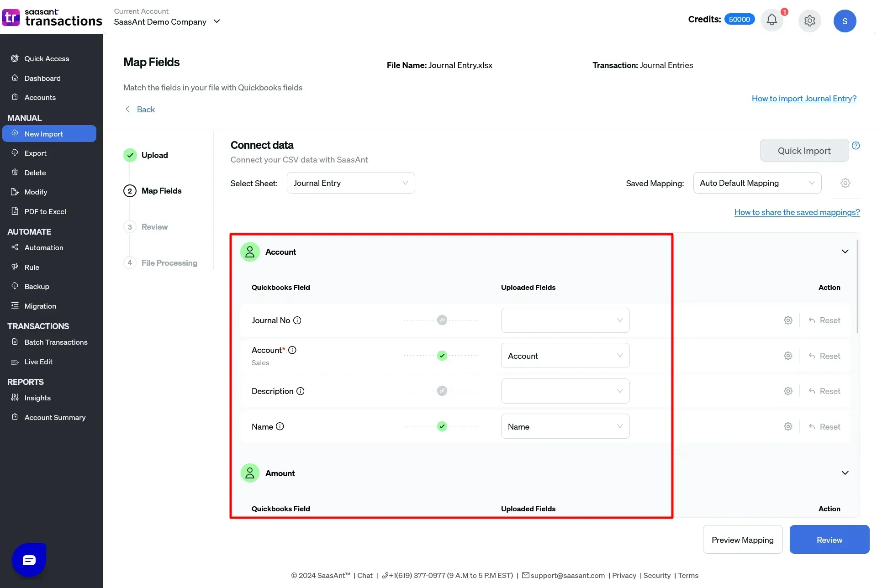Click the Quick Import button
Viewport: 877px width, 588px height.
coord(804,151)
